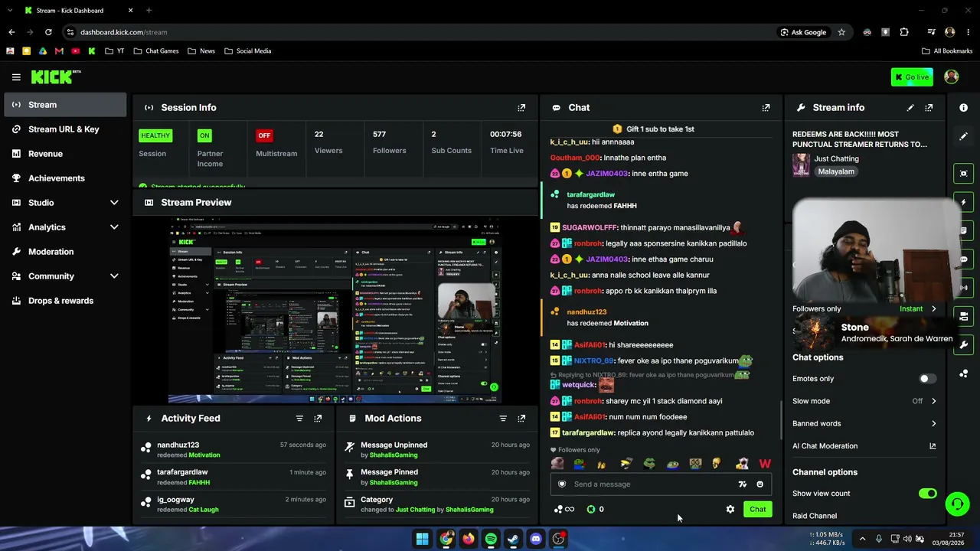Open Spotify from the taskbar
980x551 pixels.
(x=491, y=539)
